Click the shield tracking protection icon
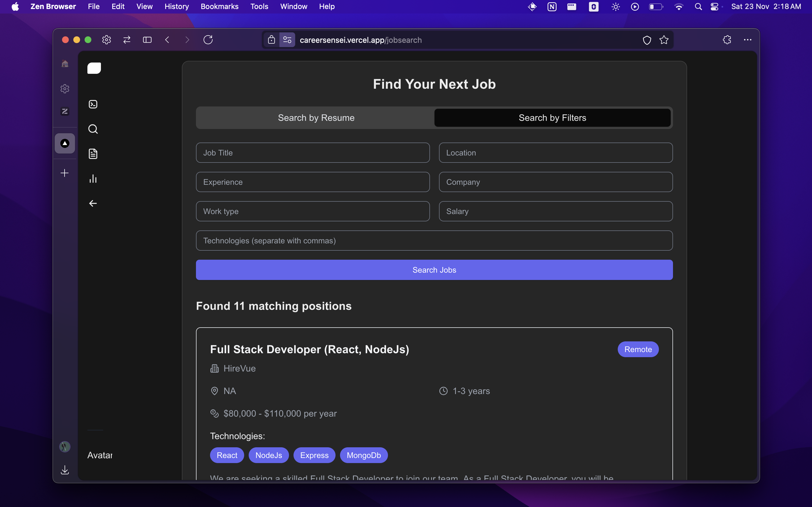The height and width of the screenshot is (507, 812). [646, 40]
